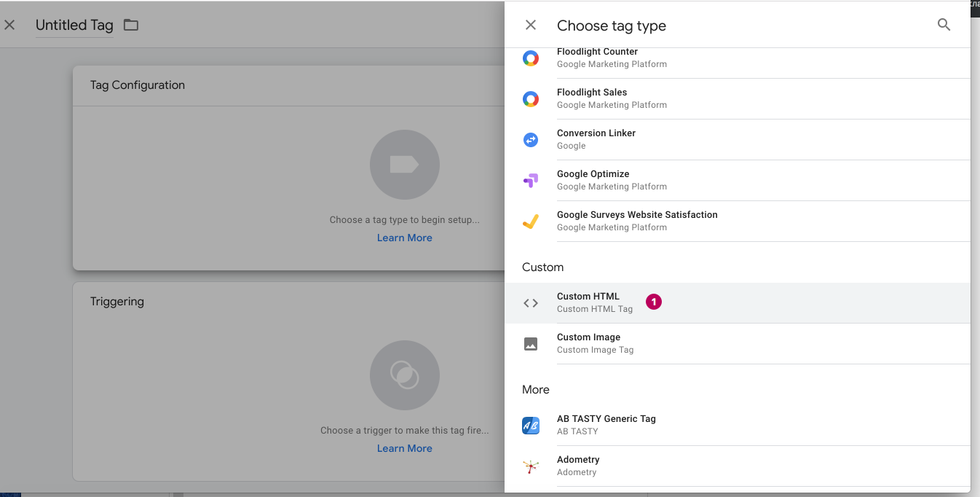Viewport: 980px width, 497px height.
Task: Click the Adometry logo icon
Action: [x=531, y=466]
